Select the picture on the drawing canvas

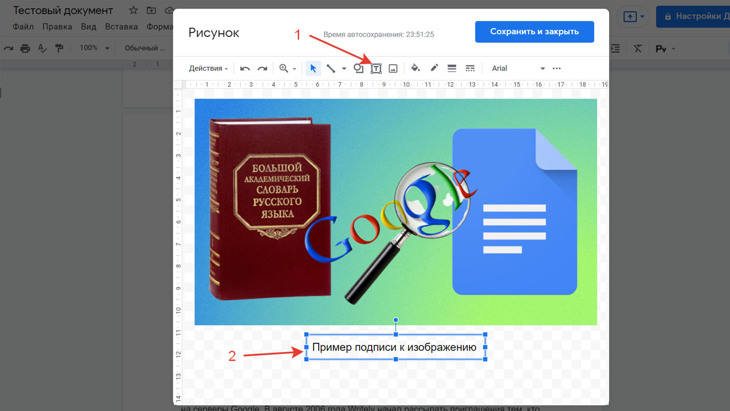[x=396, y=212]
